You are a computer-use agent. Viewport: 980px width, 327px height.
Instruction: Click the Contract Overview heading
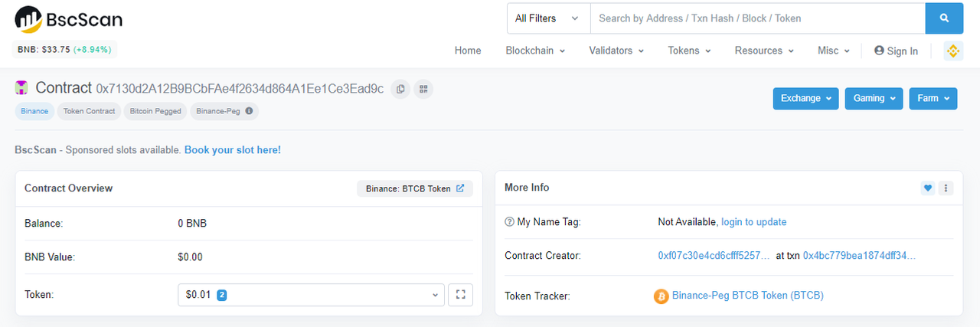[x=68, y=188]
